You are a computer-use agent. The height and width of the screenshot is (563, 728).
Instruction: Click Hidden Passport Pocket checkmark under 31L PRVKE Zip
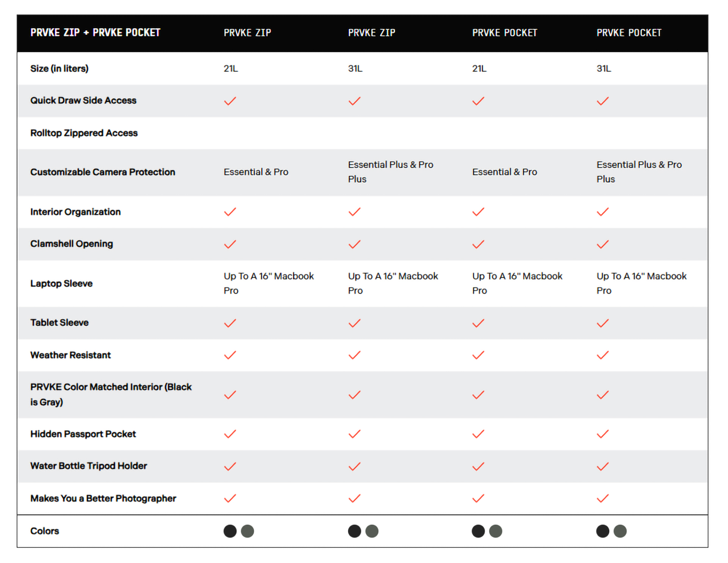point(354,434)
